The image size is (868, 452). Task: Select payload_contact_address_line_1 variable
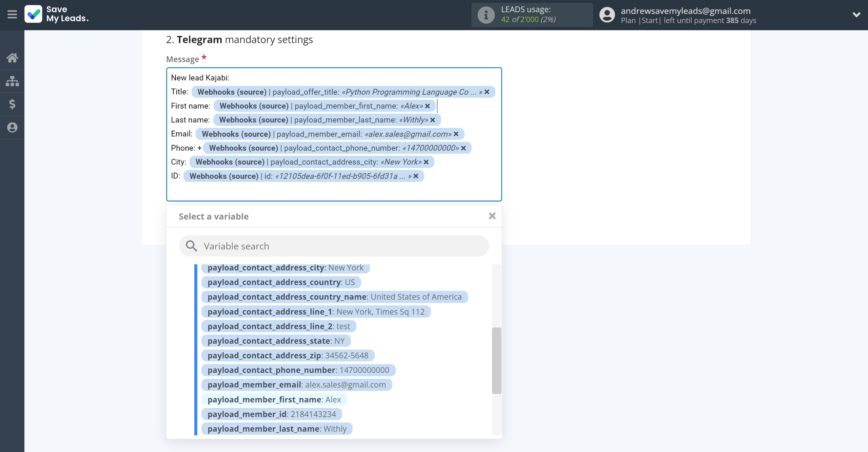pyautogui.click(x=316, y=312)
